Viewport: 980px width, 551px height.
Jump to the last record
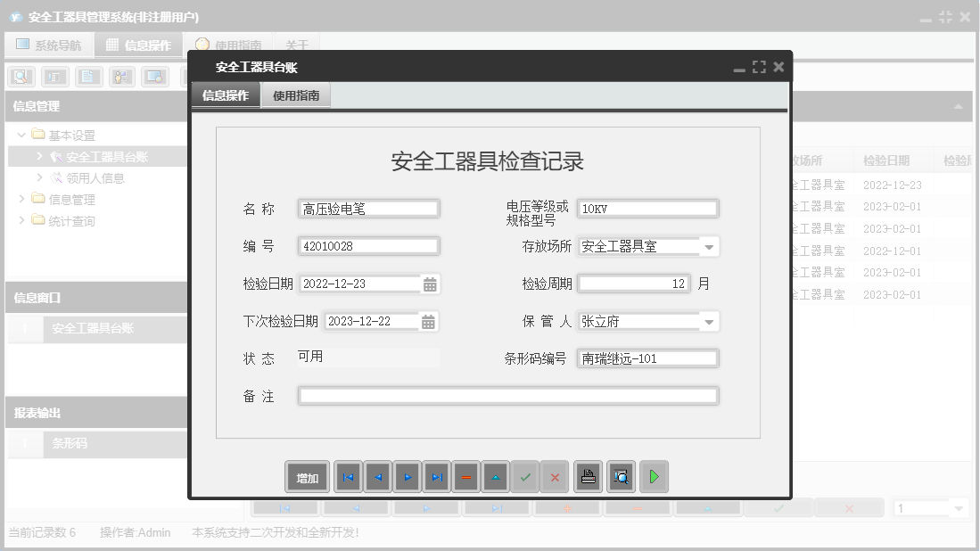pyautogui.click(x=436, y=476)
